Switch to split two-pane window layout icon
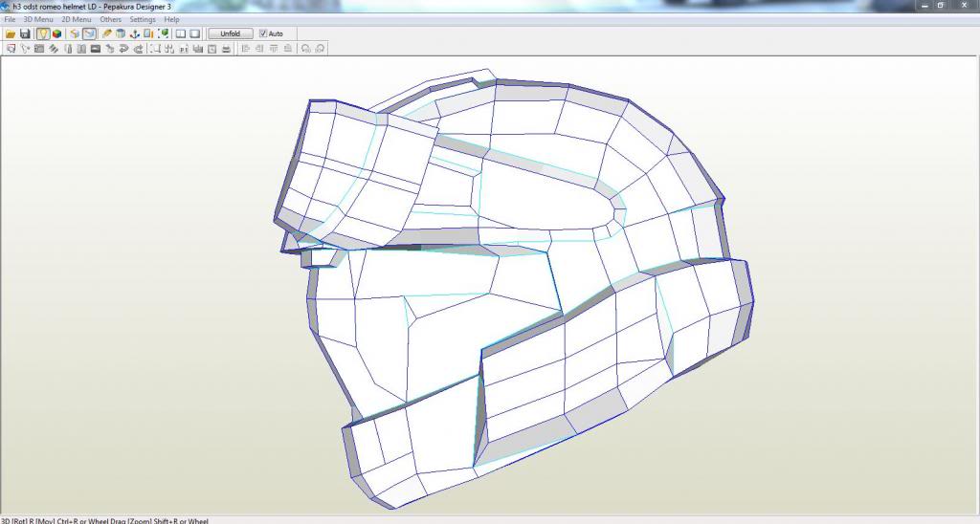980x524 pixels. (x=181, y=33)
